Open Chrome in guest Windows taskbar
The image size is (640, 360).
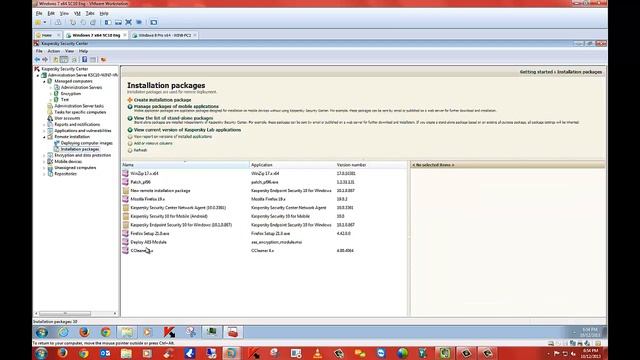106,332
